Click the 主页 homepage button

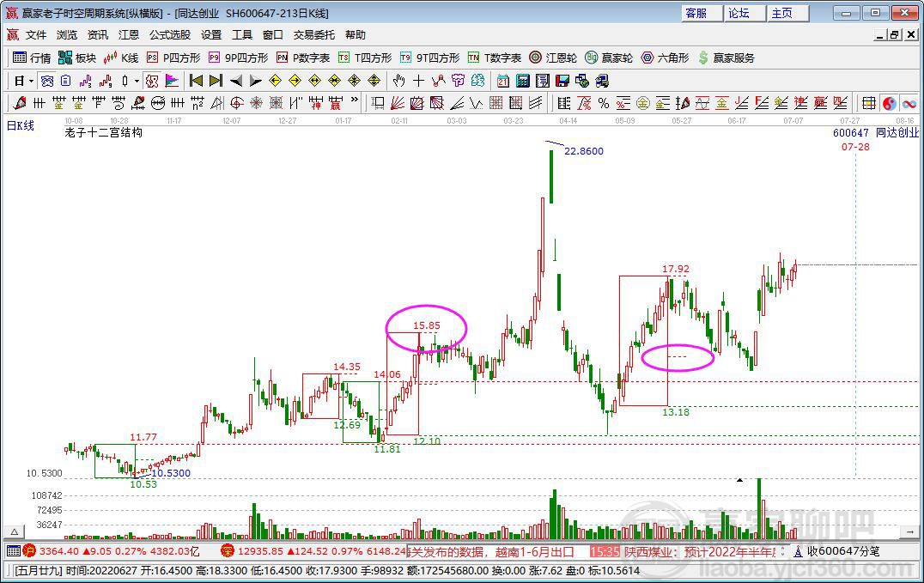pos(787,13)
